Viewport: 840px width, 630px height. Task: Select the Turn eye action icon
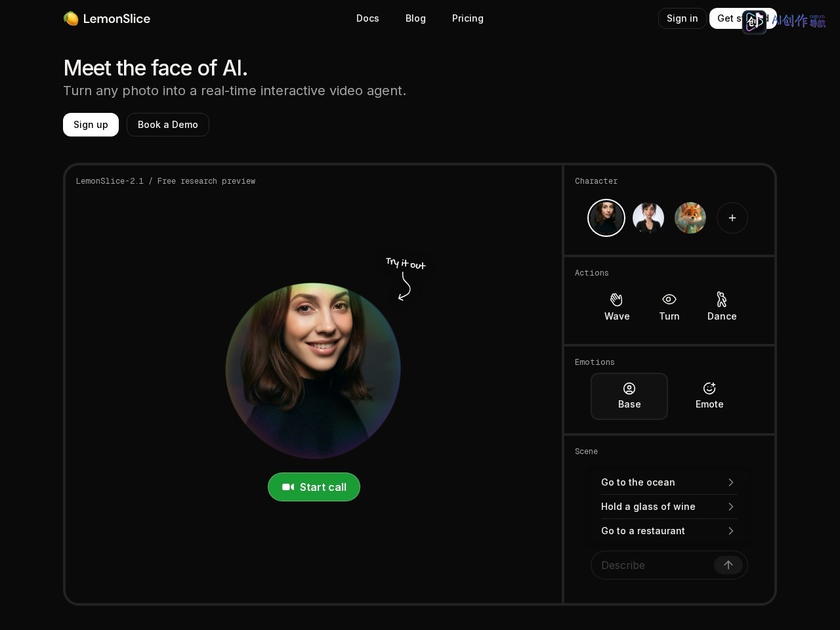click(x=669, y=299)
